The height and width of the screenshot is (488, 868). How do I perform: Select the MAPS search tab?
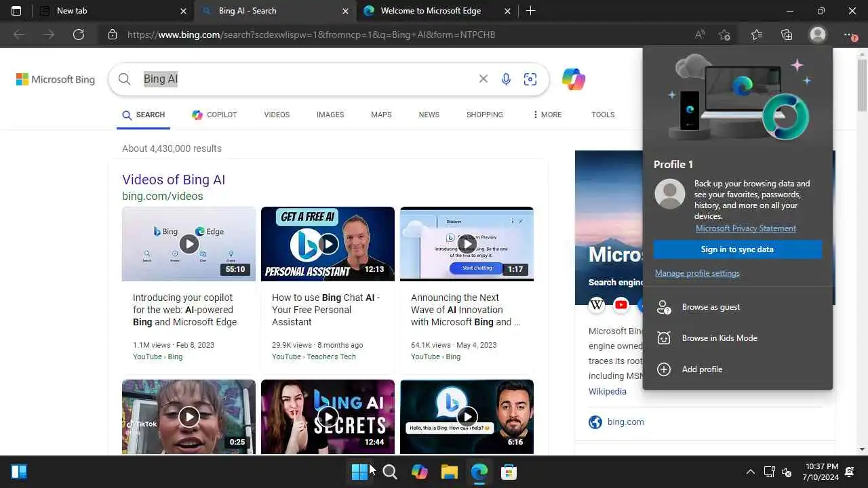click(x=381, y=115)
